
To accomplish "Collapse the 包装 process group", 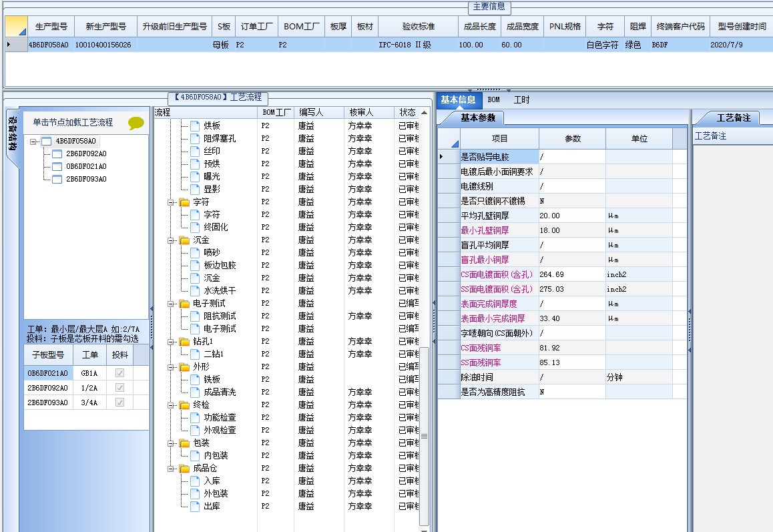I will 171,443.
